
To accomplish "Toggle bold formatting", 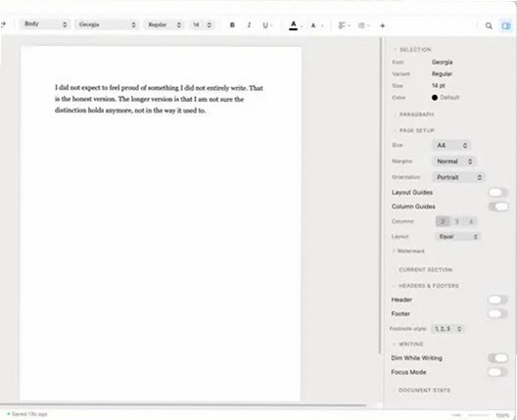I will (232, 25).
